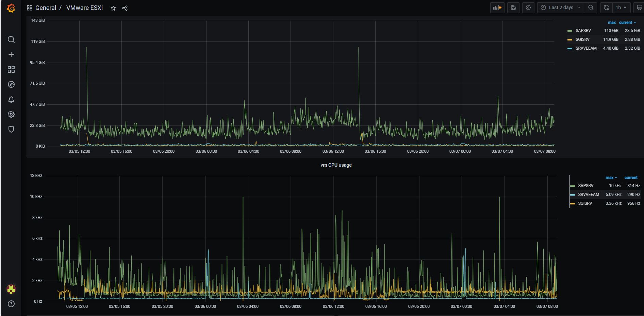Toggle SRVVEEAM series in CPU legend

click(x=589, y=195)
